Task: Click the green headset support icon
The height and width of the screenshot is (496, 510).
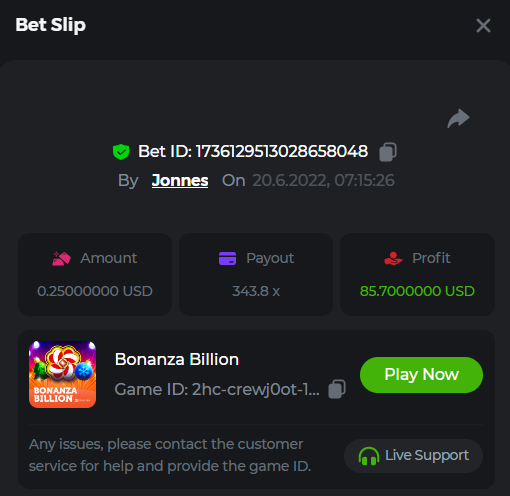Action: [x=369, y=456]
